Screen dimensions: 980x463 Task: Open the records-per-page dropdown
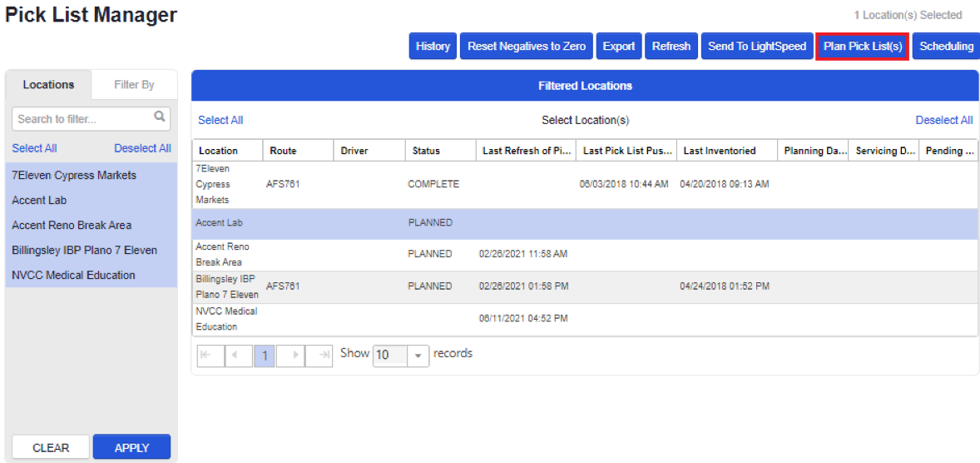418,356
